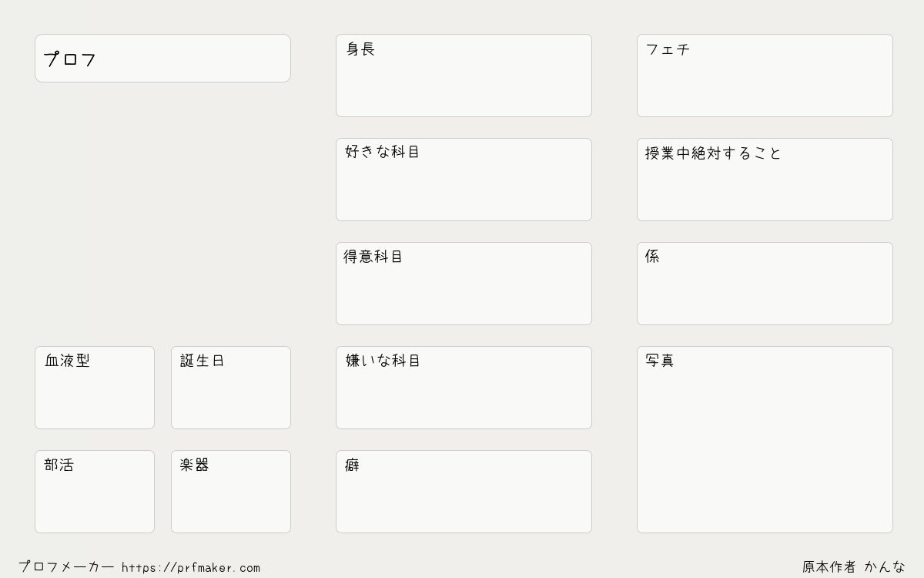924x578 pixels.
Task: Click the フェチ field box
Action: [765, 76]
